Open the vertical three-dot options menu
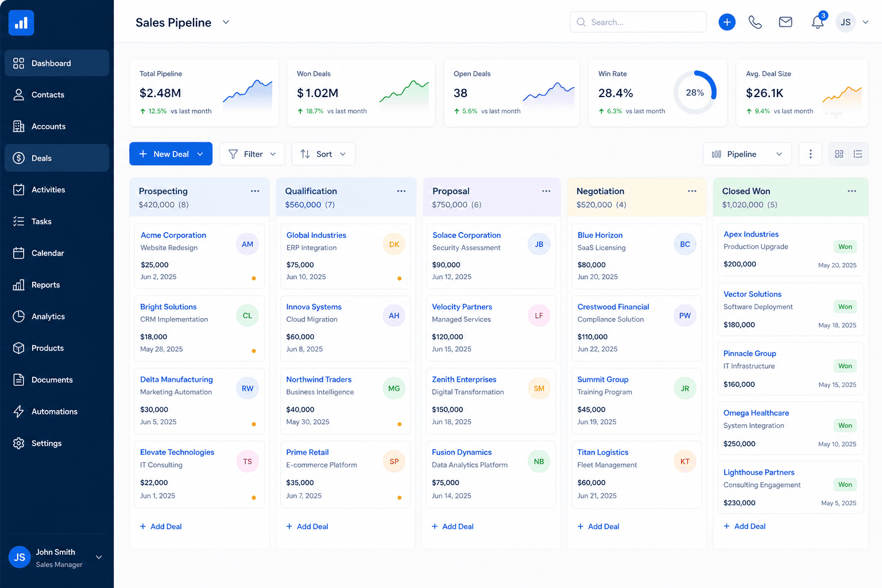 point(810,154)
